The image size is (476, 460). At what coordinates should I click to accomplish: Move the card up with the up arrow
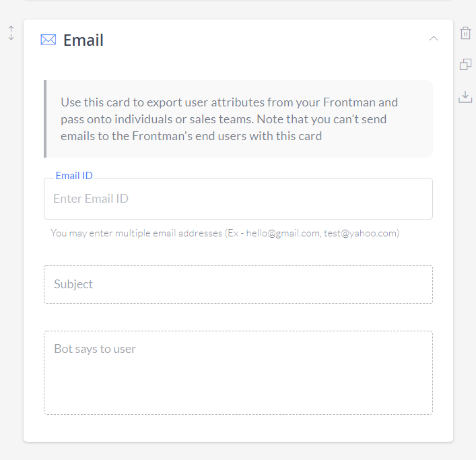pyautogui.click(x=11, y=29)
